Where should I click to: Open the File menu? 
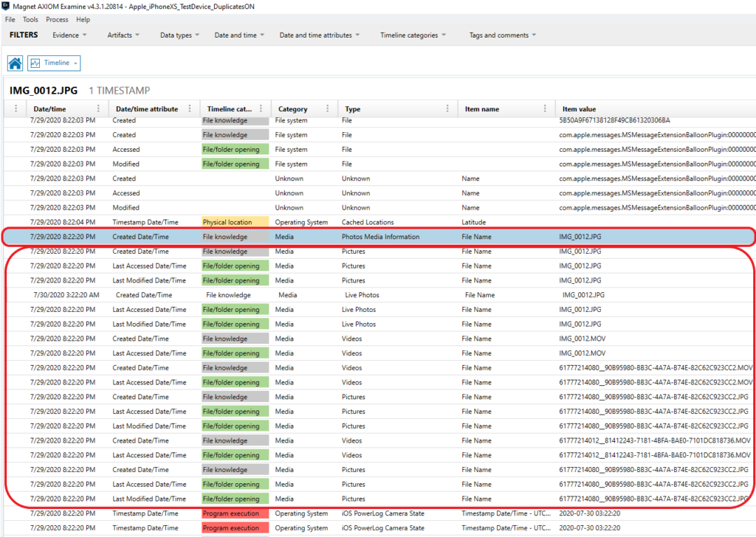[10, 20]
